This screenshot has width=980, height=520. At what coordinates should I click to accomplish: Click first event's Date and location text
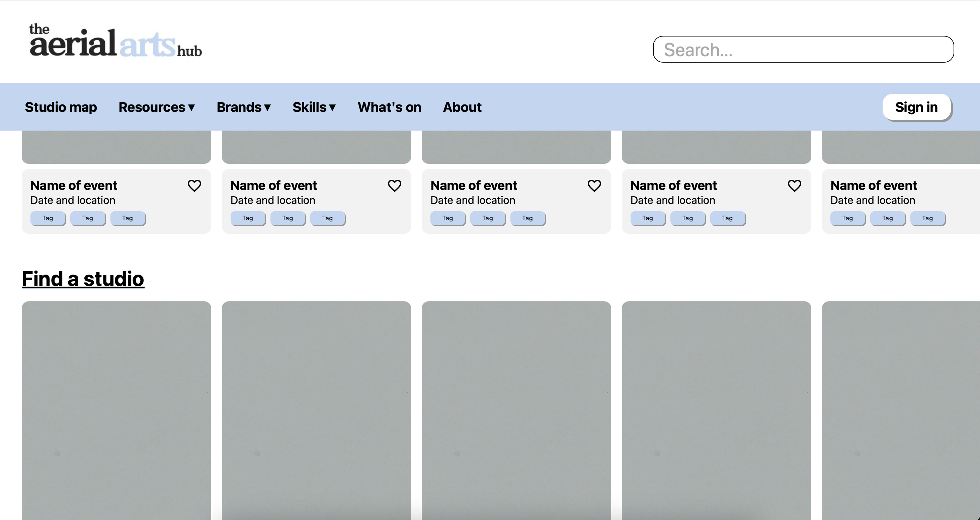click(x=73, y=200)
